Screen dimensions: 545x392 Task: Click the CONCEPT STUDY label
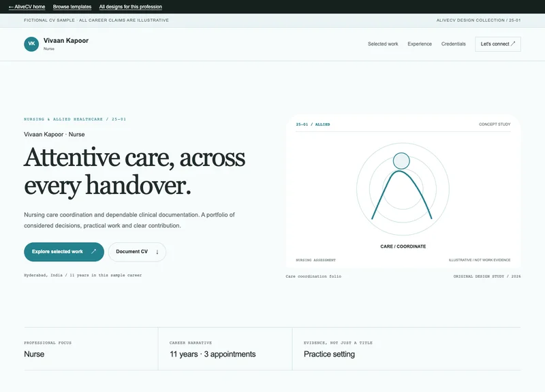click(495, 125)
